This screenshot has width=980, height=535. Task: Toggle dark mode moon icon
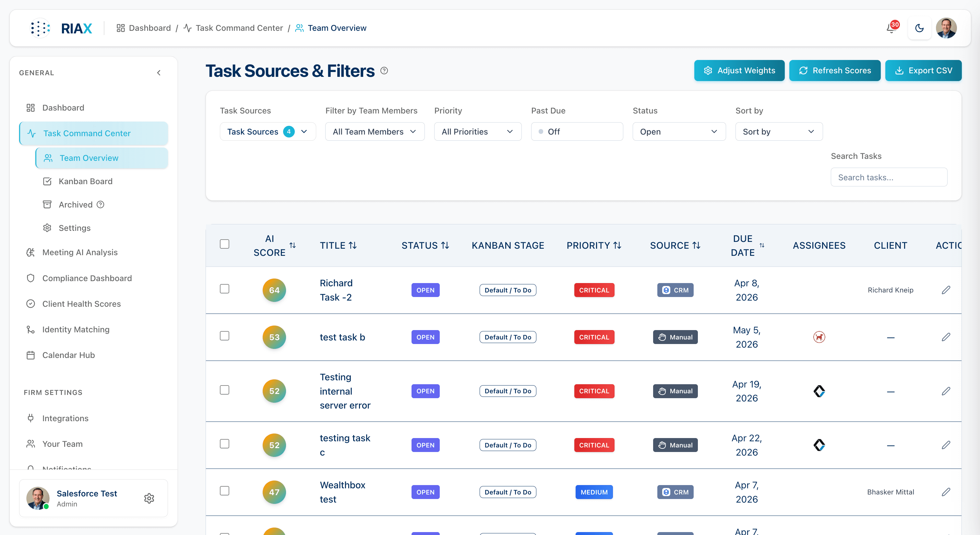click(919, 28)
